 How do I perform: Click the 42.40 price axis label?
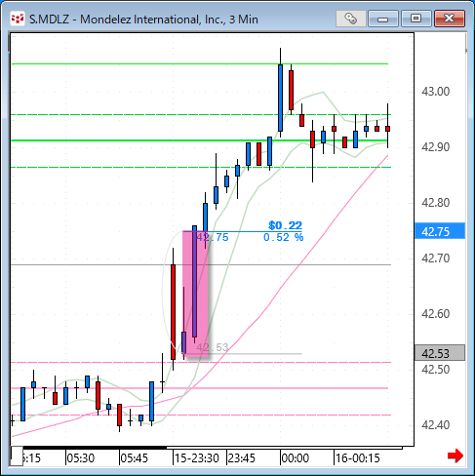click(436, 425)
